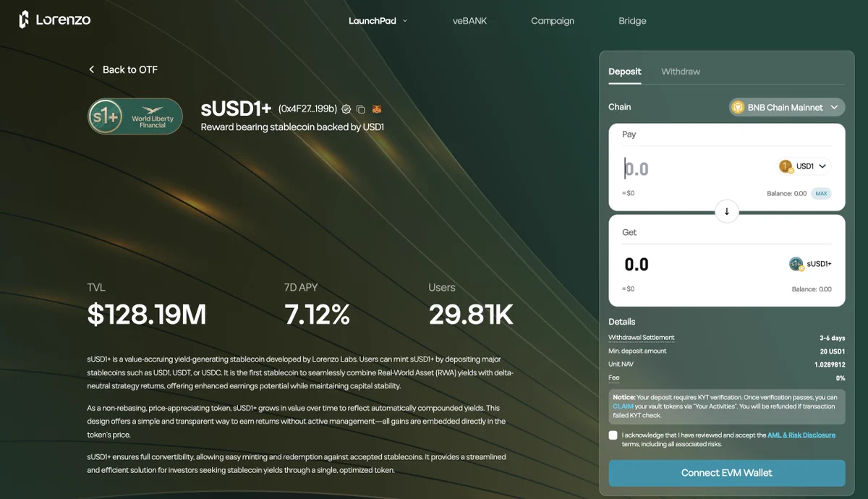This screenshot has height=499, width=868.
Task: Click the USD1 coin icon in Pay box
Action: [786, 166]
